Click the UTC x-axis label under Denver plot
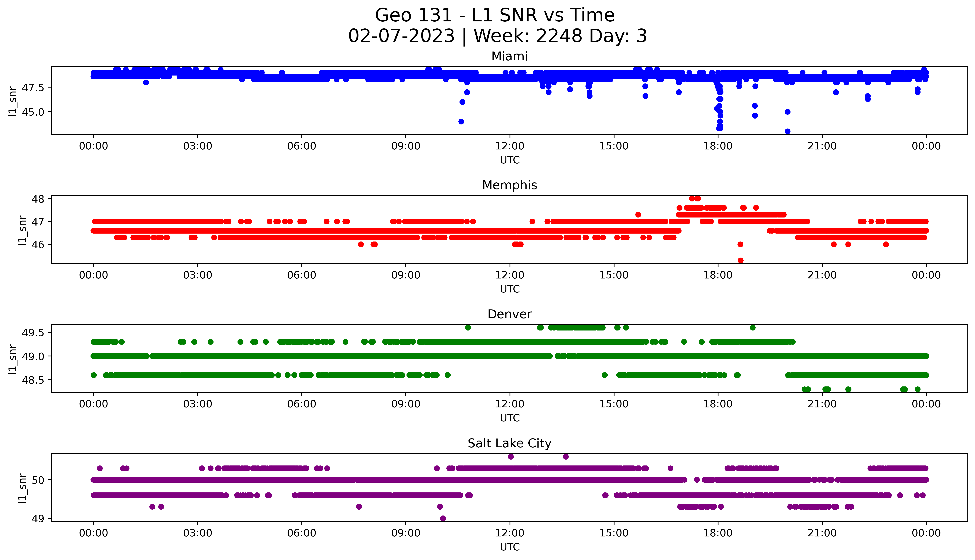Image resolution: width=975 pixels, height=560 pixels. 510,418
